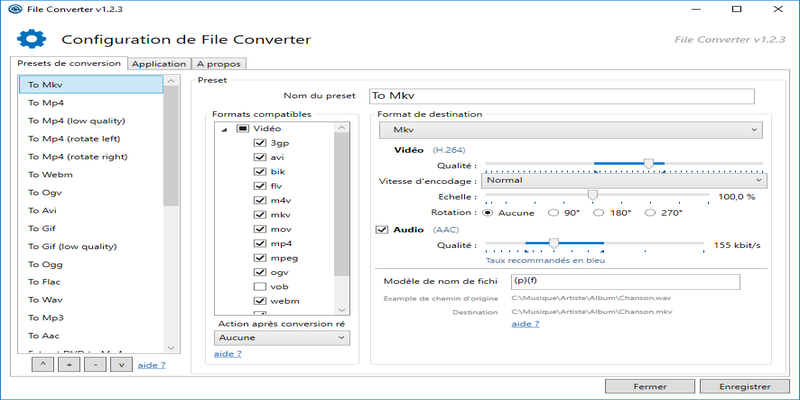This screenshot has width=800, height=400.
Task: Open the Mkv destination format dropdown
Action: tap(570, 130)
